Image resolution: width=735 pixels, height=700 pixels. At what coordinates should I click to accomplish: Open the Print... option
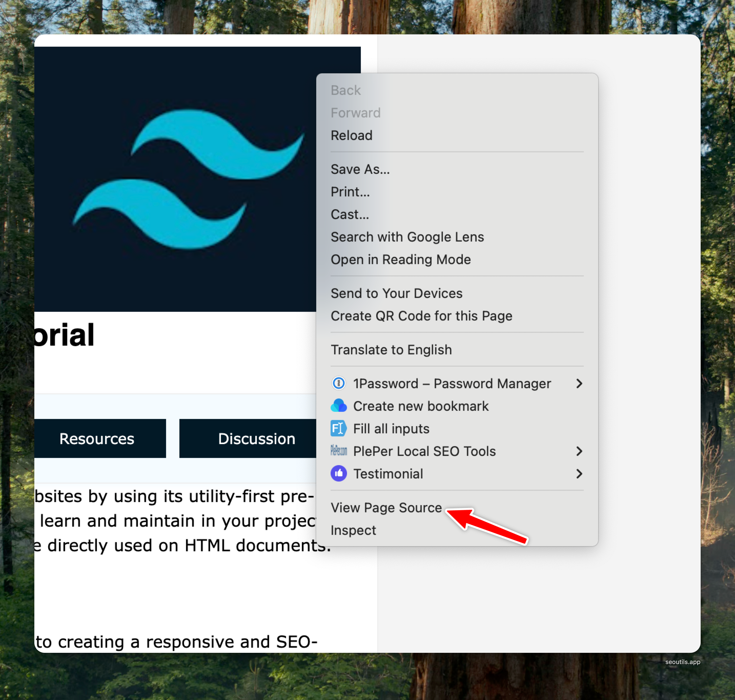350,192
